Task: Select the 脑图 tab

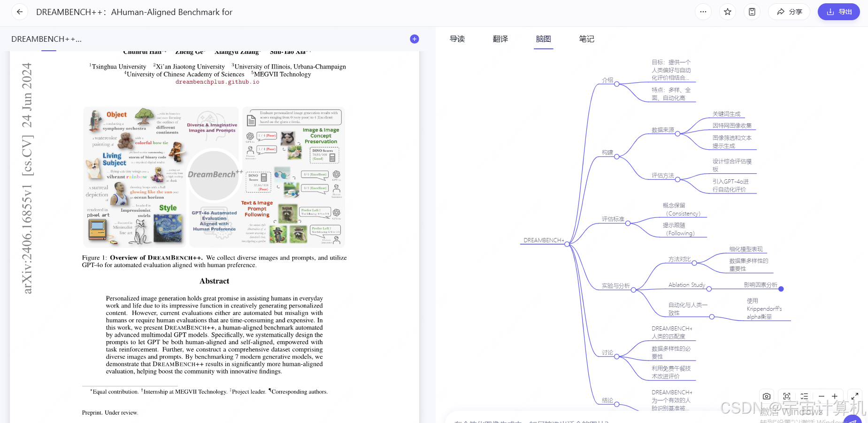Action: (544, 39)
